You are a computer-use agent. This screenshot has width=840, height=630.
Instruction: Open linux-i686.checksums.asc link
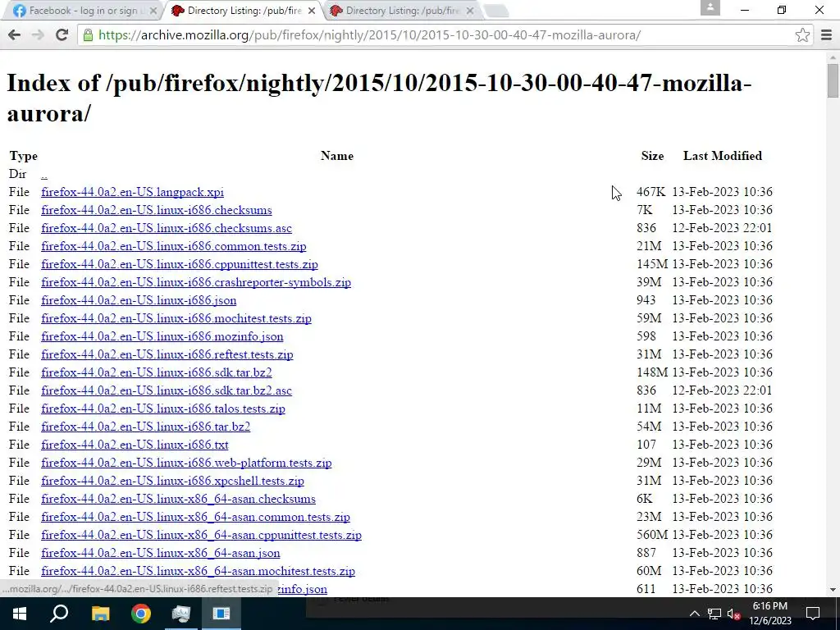tap(167, 228)
